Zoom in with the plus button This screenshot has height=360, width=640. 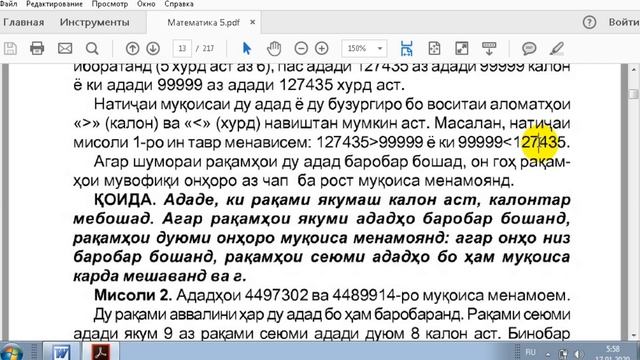322,49
